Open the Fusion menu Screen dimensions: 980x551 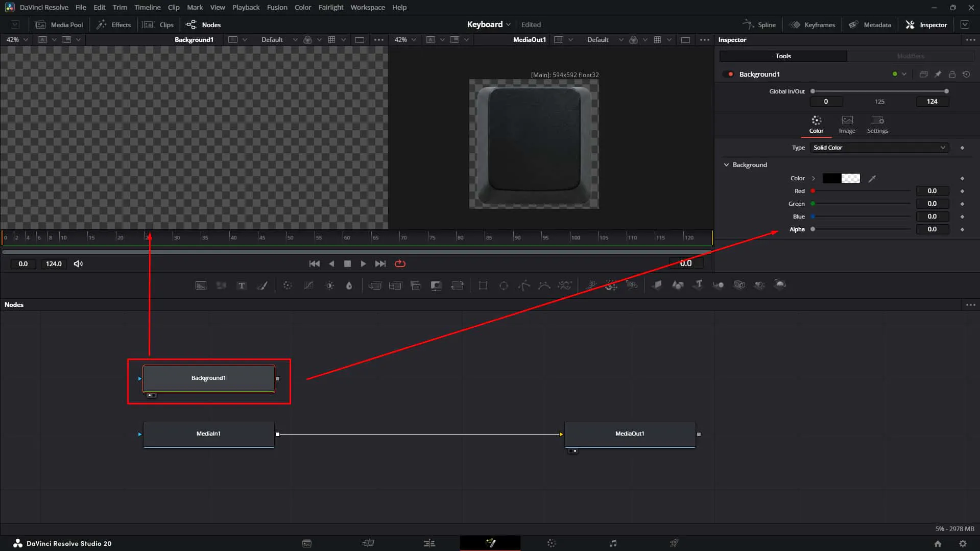[x=277, y=7]
